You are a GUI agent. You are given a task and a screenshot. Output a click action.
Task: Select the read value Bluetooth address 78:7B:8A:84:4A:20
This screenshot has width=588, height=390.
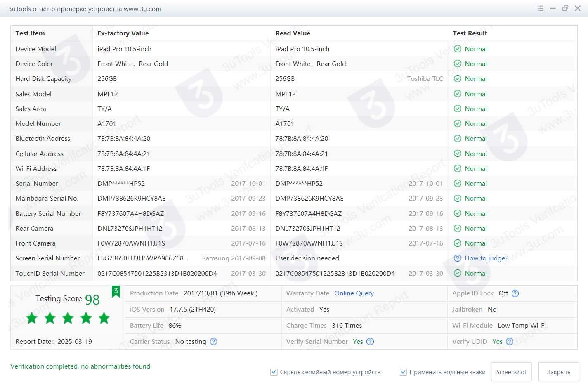pyautogui.click(x=302, y=138)
